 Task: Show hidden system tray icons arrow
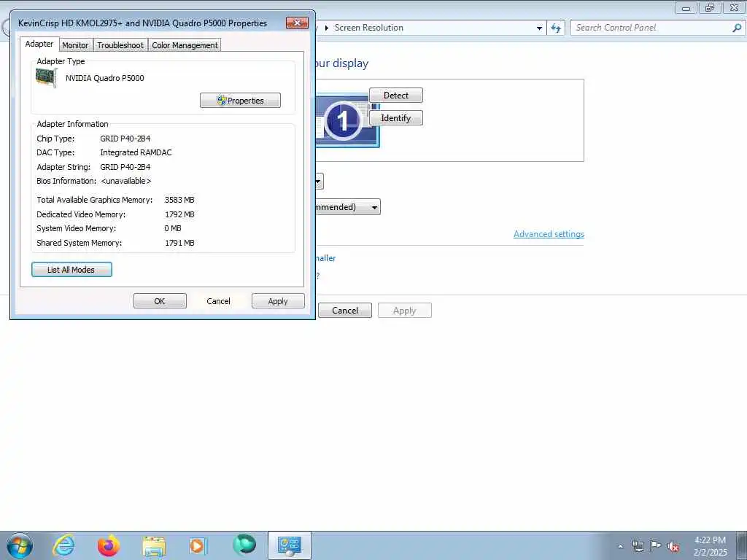coord(620,546)
